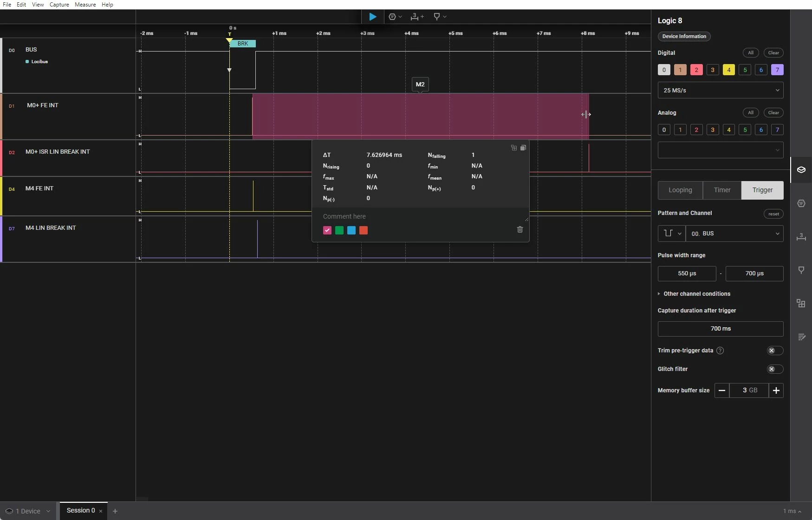Click the trigger pattern reset button

pos(773,214)
